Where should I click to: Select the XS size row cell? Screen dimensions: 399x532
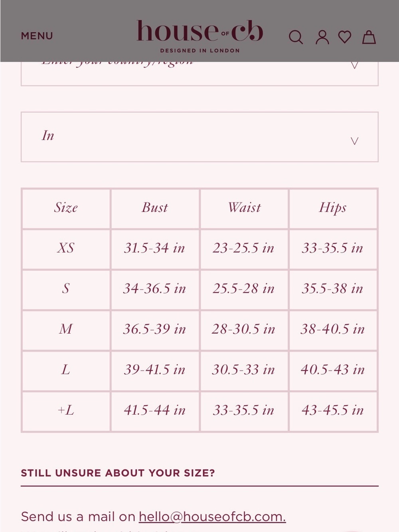pos(66,248)
